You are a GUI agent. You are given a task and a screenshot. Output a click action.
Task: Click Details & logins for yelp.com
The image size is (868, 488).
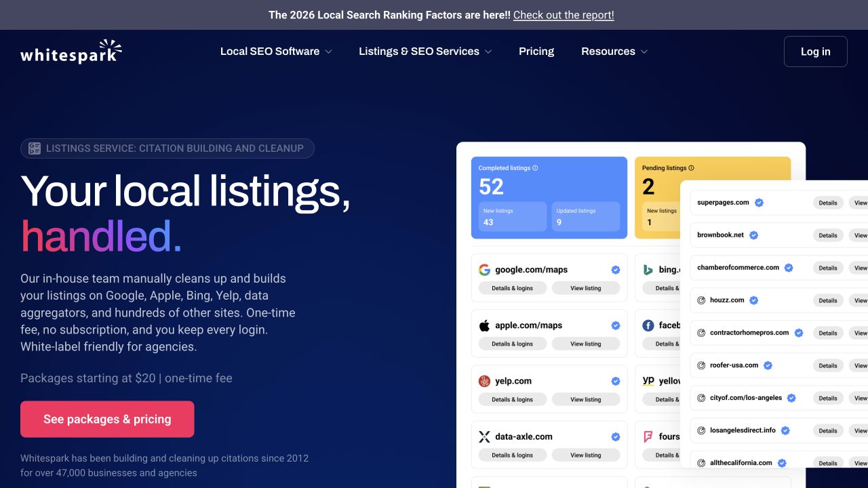512,399
